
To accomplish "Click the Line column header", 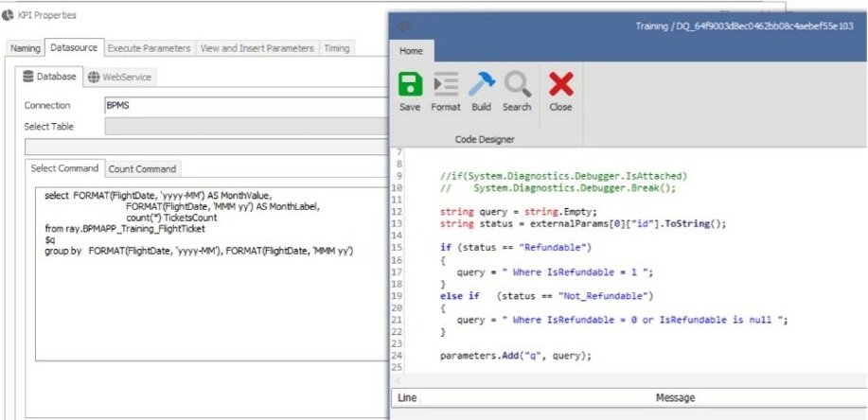I will click(407, 398).
